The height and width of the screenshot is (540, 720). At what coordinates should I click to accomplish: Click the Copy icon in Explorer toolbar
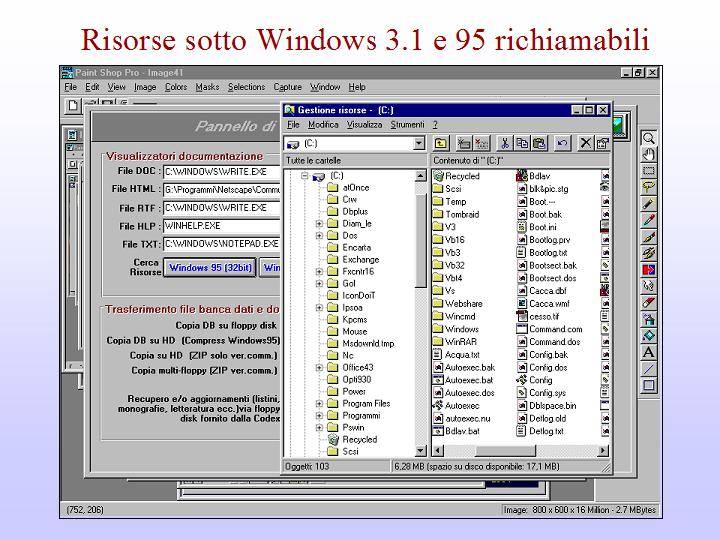click(523, 143)
